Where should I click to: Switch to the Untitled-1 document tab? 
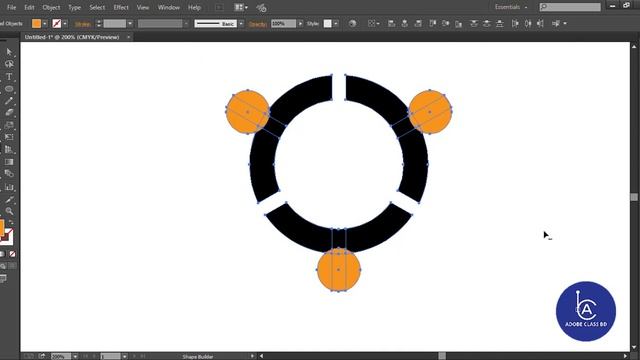(x=72, y=37)
